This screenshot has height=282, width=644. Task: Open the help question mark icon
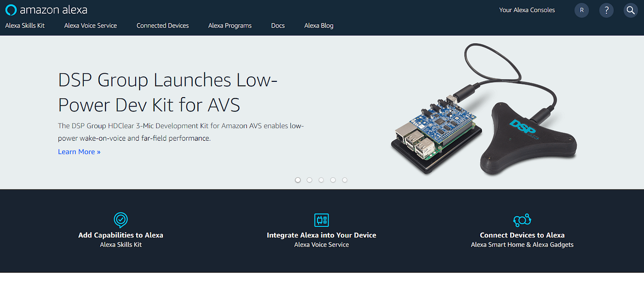click(x=606, y=10)
